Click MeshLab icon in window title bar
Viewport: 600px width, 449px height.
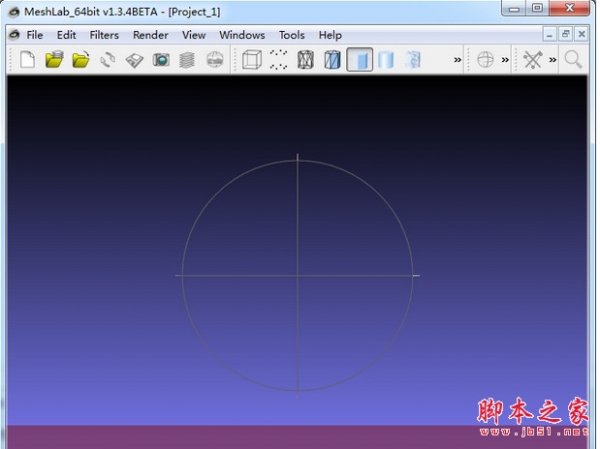click(14, 12)
